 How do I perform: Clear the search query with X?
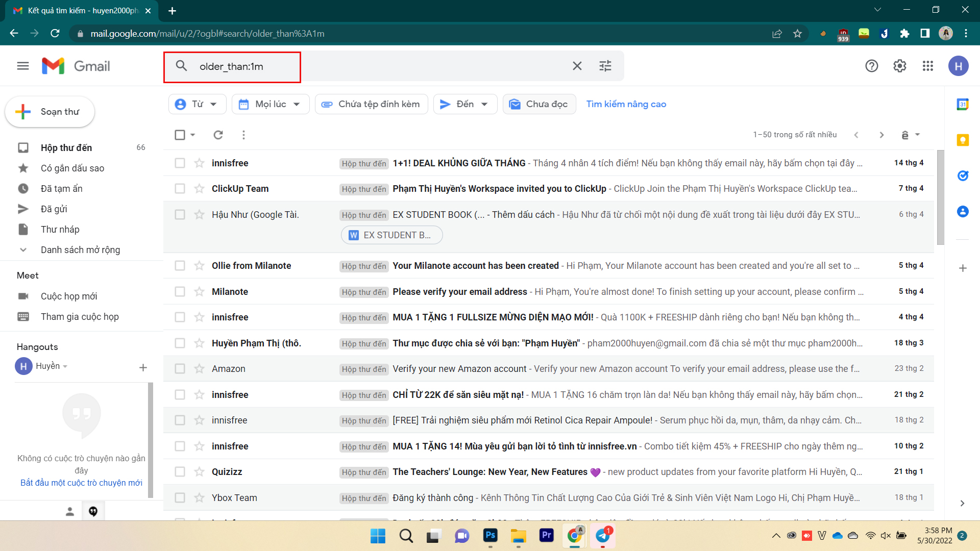[x=577, y=66]
